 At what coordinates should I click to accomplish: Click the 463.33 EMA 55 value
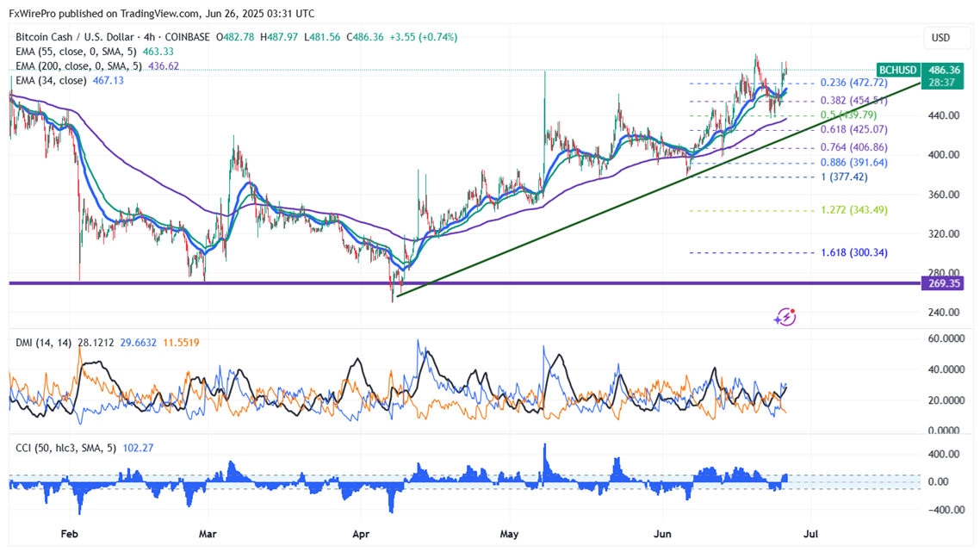158,52
